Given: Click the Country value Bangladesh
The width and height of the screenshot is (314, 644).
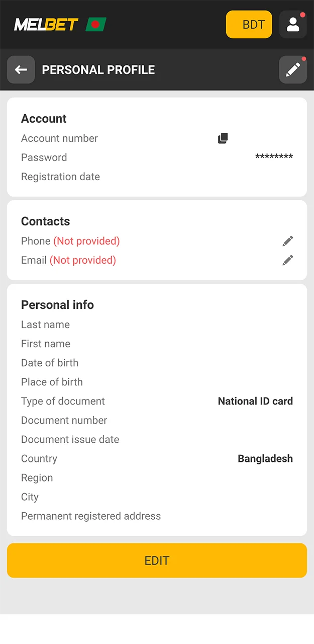Looking at the screenshot, I should tap(265, 458).
